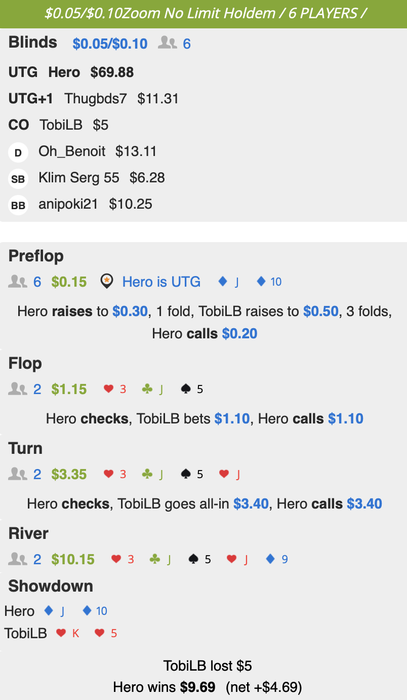The image size is (407, 700).
Task: Click the Hero is UTG link
Action: pyautogui.click(x=161, y=282)
